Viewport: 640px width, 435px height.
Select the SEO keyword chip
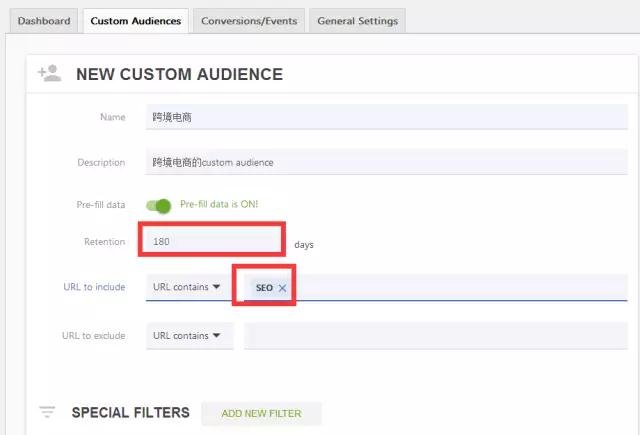(x=264, y=288)
